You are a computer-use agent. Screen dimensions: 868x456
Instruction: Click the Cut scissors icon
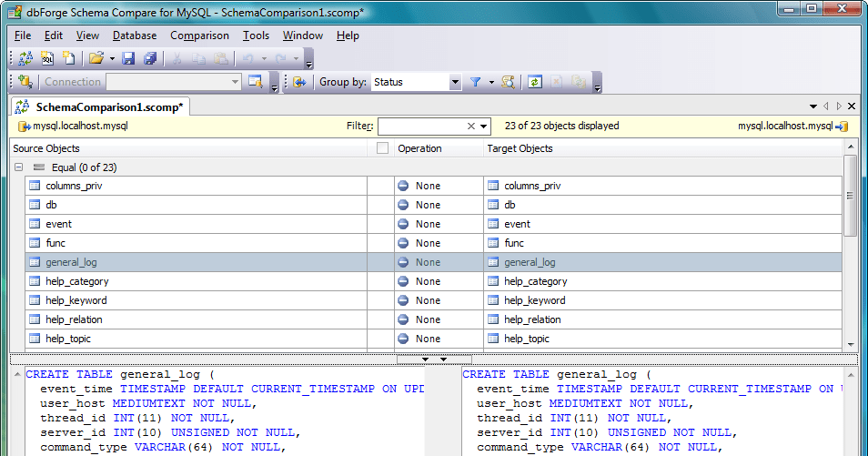[177, 58]
